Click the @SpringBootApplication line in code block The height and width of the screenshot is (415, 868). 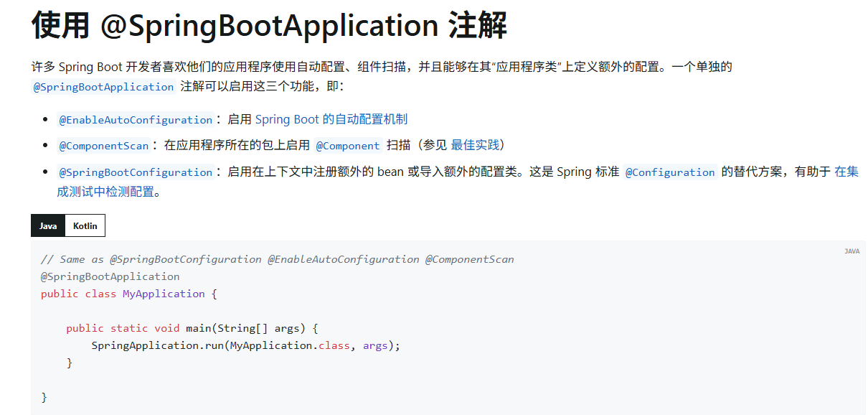(110, 276)
